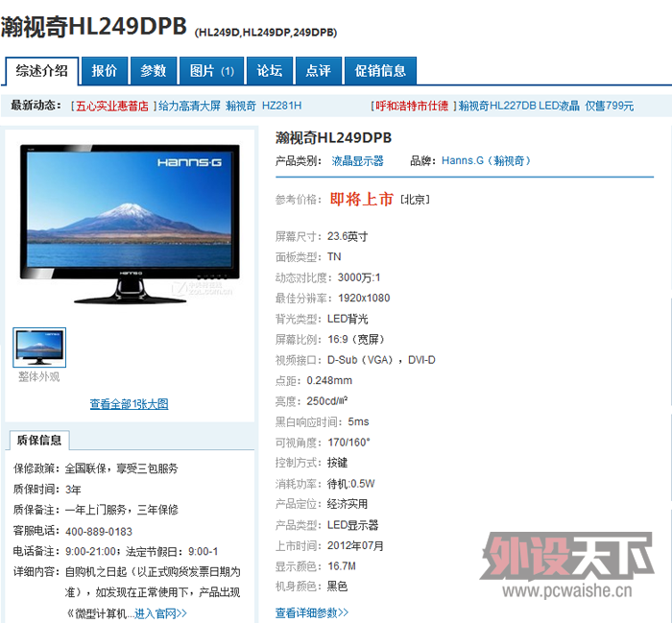Click the warranty period value 3年
The height and width of the screenshot is (623, 672).
pyautogui.click(x=73, y=490)
